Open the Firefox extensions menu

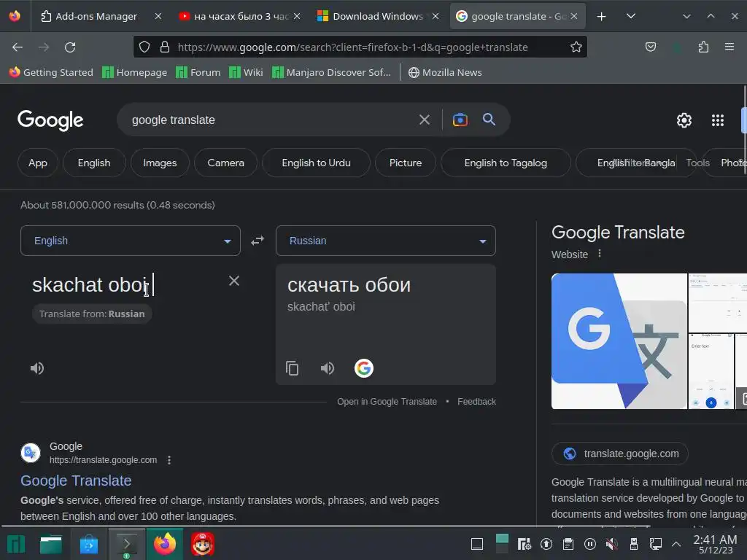point(703,47)
